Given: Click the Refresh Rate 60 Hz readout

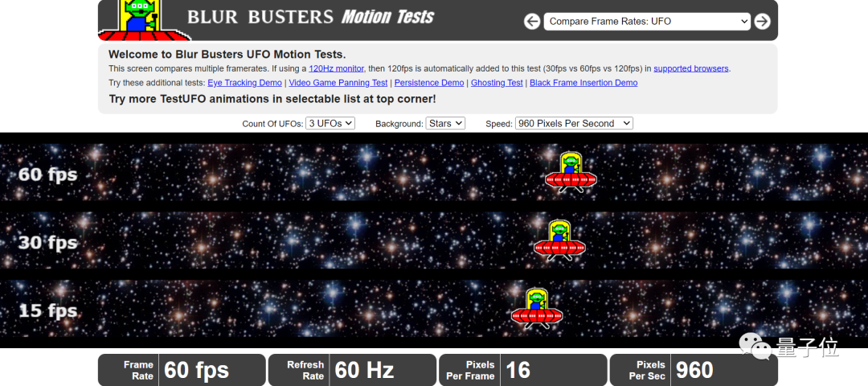Looking at the screenshot, I should pyautogui.click(x=352, y=370).
